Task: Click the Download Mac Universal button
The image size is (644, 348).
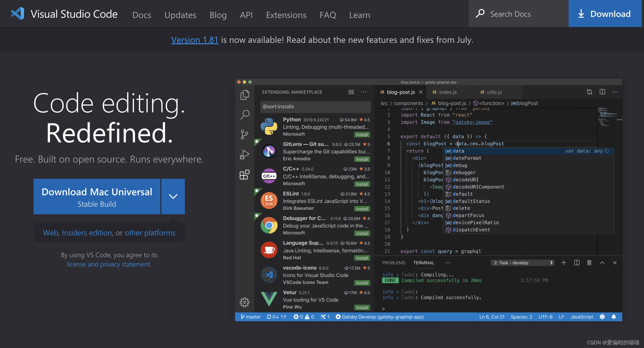Action: (96, 197)
